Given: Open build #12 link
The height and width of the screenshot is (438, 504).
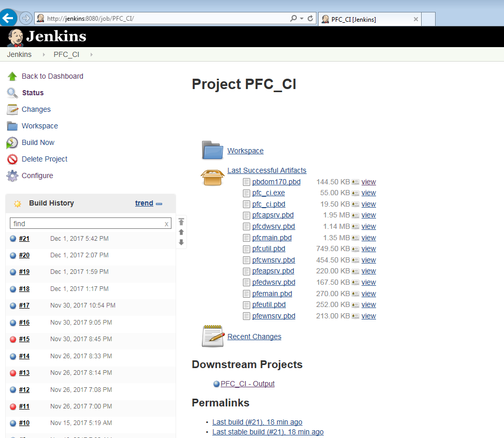Looking at the screenshot, I should 24,390.
